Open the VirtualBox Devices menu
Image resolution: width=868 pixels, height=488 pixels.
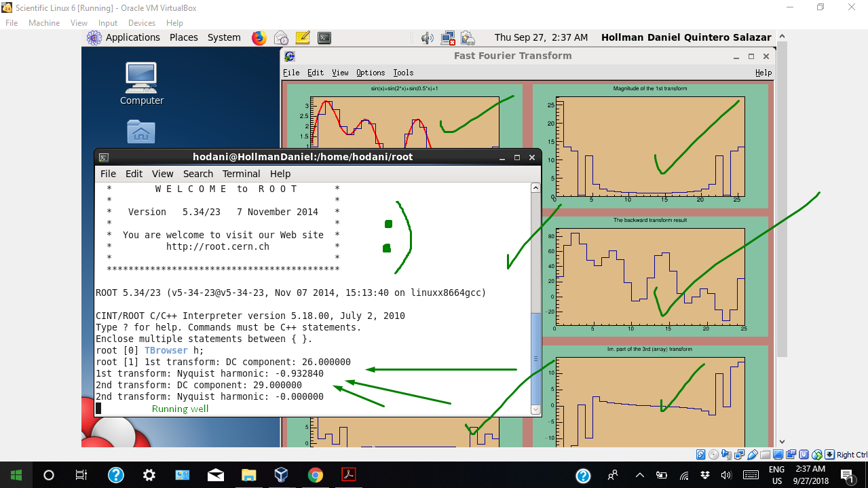click(142, 23)
